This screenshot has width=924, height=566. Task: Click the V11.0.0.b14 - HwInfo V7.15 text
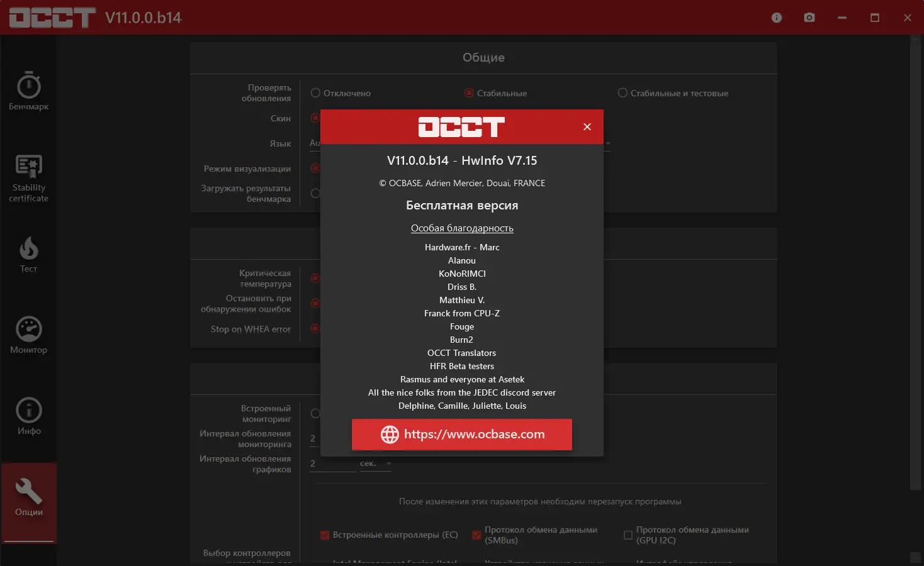tap(462, 160)
